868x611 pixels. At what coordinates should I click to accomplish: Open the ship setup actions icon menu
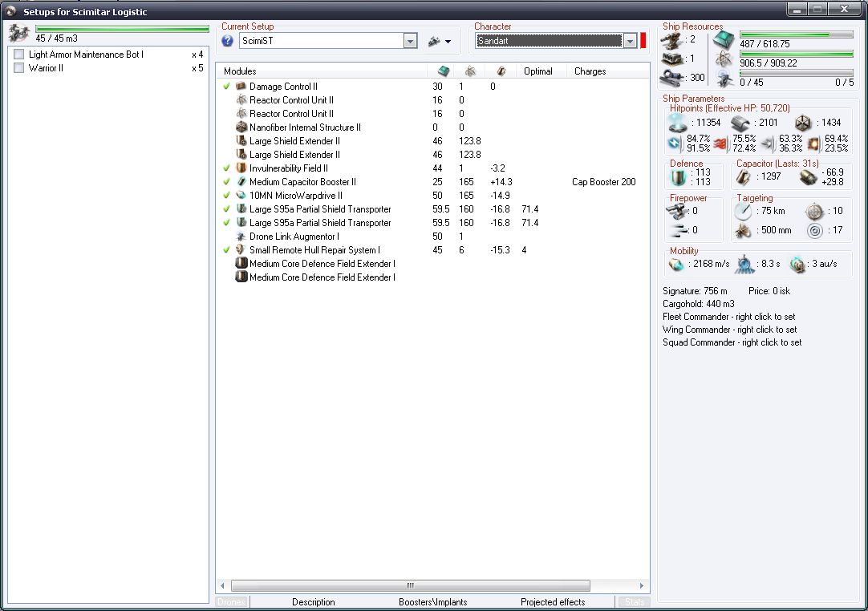tap(435, 42)
